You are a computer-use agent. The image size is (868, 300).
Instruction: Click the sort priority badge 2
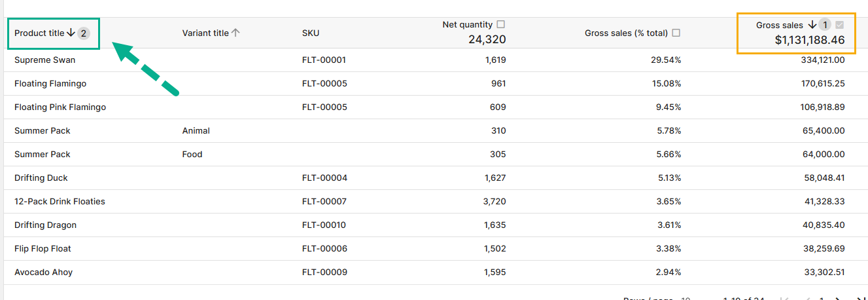(83, 33)
